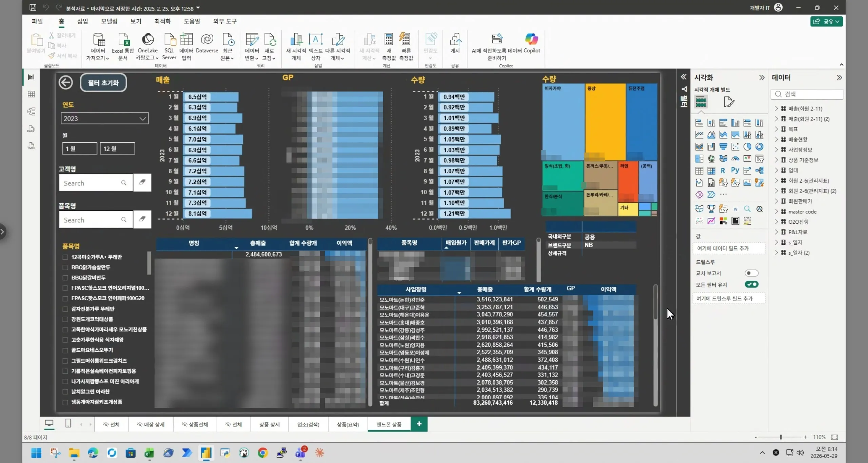Click AI에 적합하도록 데이터 준비하기

497,46
